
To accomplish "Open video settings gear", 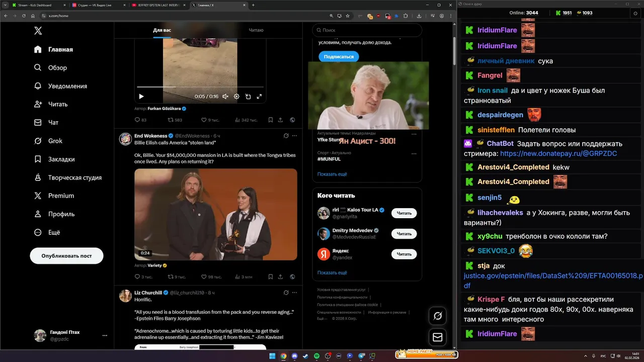I will coord(236,97).
